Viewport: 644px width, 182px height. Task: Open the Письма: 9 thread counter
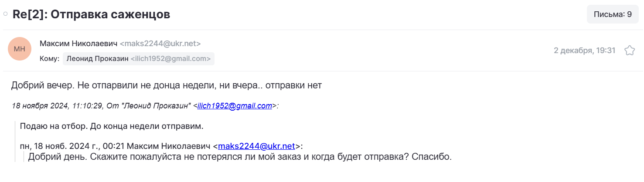click(x=613, y=14)
